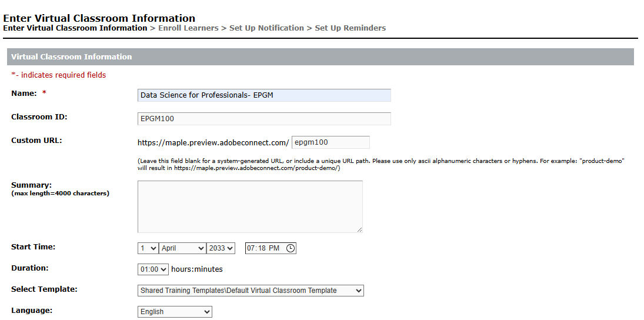Expand the Duration dropdown
Viewport: 644px width, 320px height.
tap(153, 269)
